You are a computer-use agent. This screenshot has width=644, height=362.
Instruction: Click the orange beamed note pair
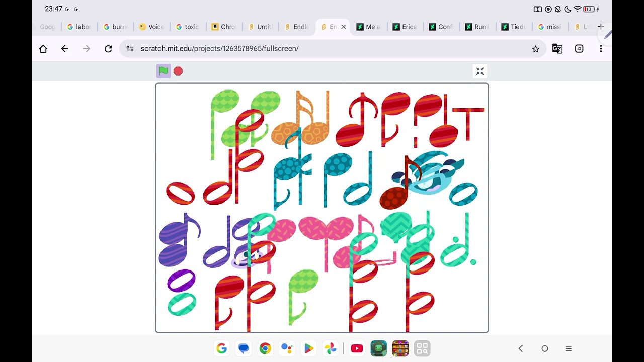coord(301,118)
